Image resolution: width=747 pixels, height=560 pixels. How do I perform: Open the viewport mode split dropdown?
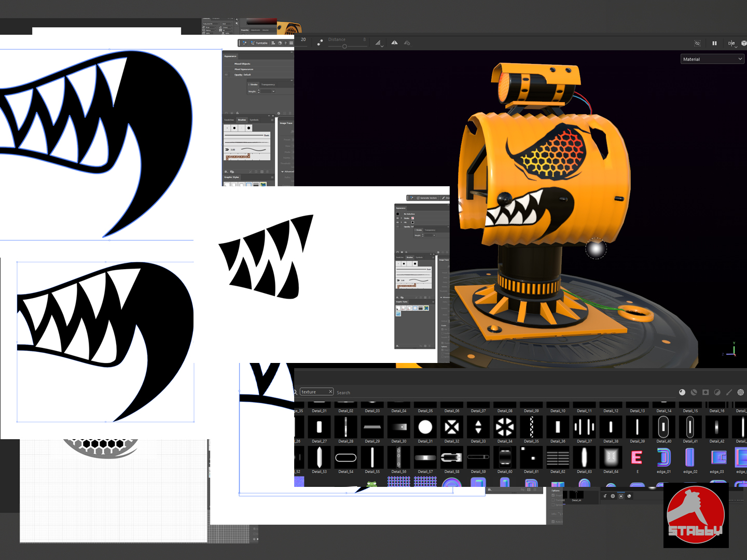[x=731, y=44]
